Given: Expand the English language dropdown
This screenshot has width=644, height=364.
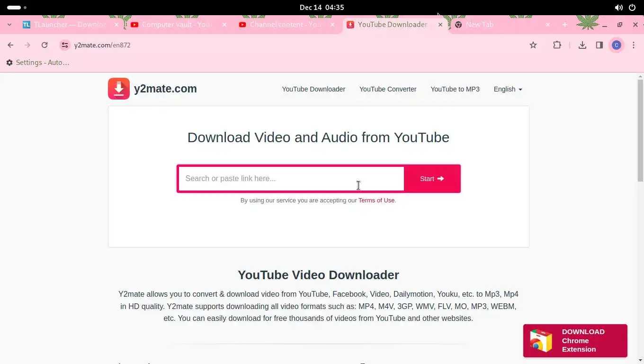Looking at the screenshot, I should [508, 89].
